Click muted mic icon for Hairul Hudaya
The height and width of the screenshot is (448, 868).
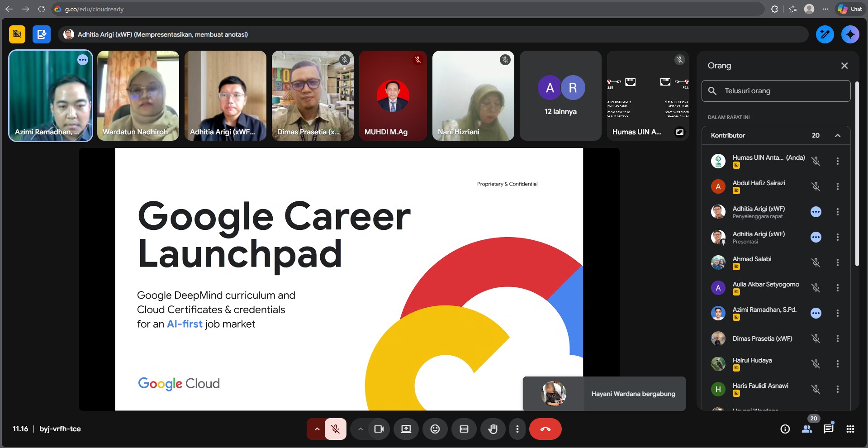click(816, 364)
